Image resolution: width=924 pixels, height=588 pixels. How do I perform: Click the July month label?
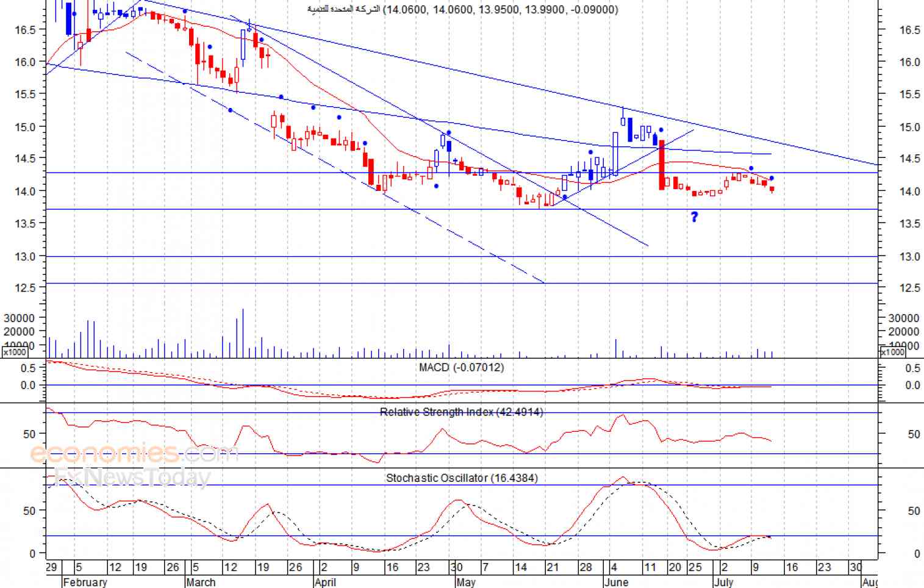(x=724, y=582)
